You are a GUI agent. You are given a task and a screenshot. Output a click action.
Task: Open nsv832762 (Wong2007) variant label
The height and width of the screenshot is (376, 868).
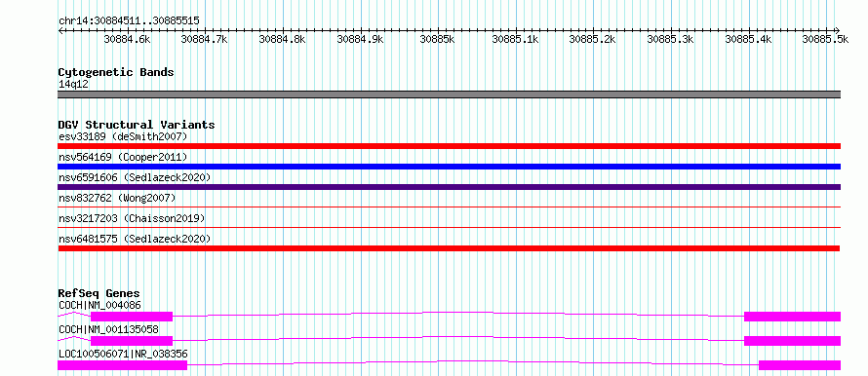click(x=117, y=198)
